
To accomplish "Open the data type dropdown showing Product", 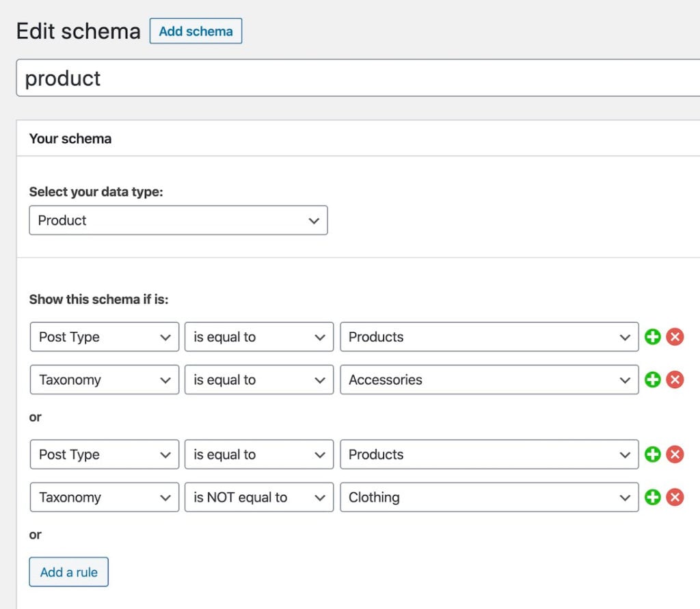I will click(x=178, y=220).
